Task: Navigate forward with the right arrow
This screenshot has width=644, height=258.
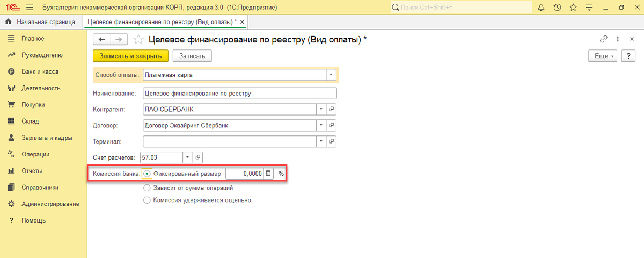Action: coord(119,39)
